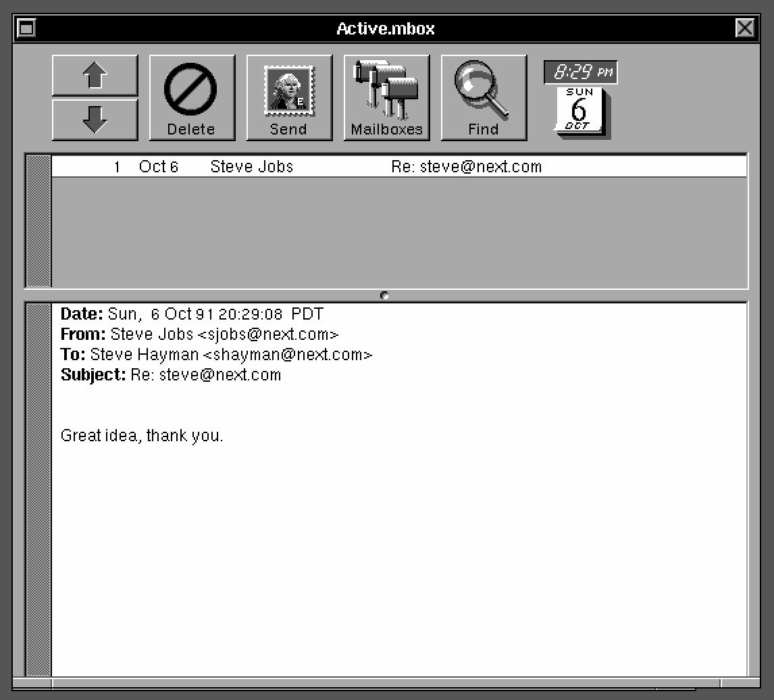This screenshot has width=774, height=700.
Task: Go to previous message with up arrow
Action: pyautogui.click(x=95, y=76)
